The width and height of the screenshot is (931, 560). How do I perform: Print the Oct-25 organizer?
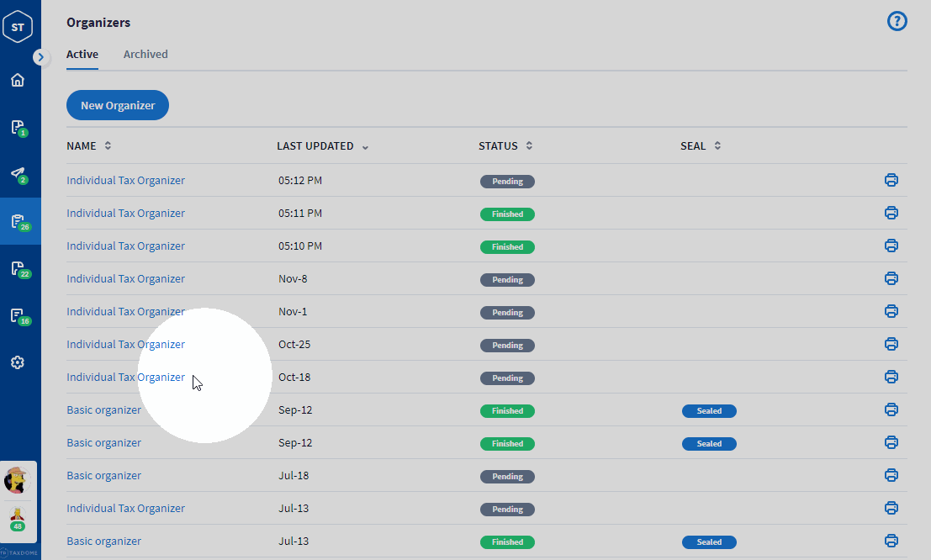coord(891,344)
